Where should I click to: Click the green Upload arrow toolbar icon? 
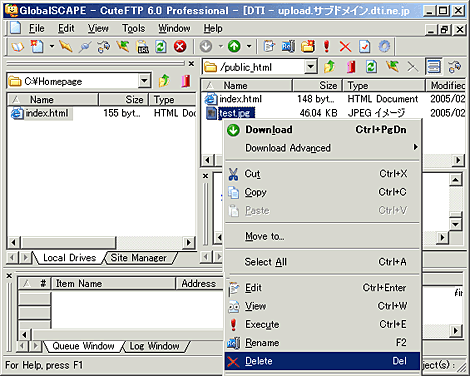(234, 46)
